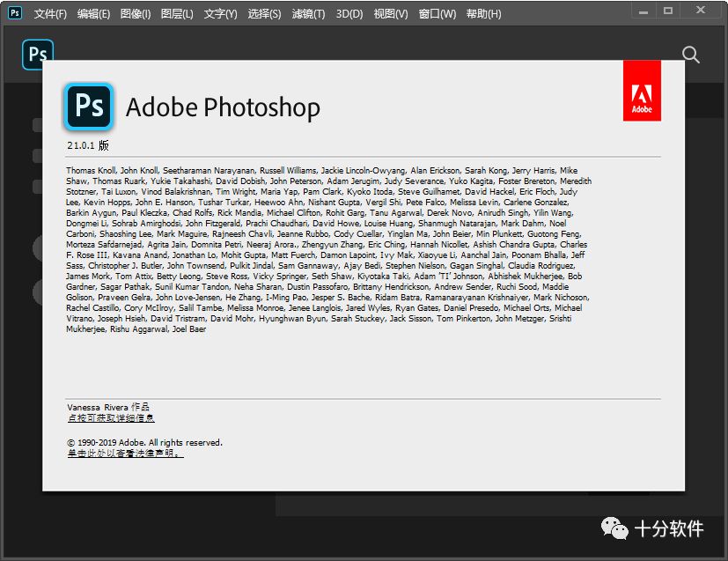Open the 视图(V) menu

pos(391,14)
